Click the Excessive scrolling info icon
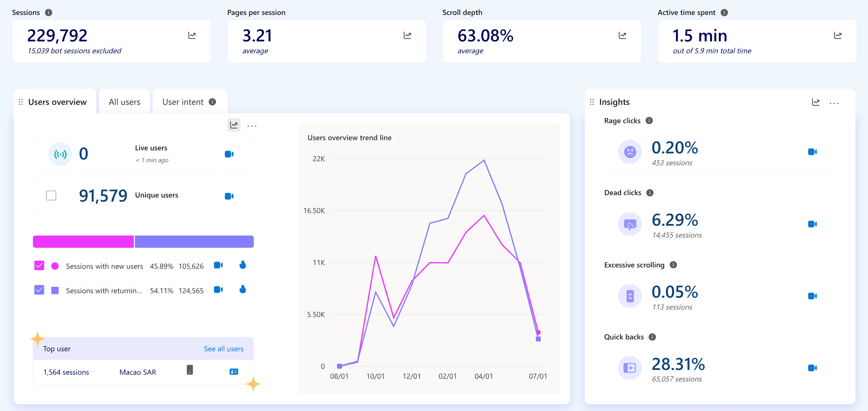The image size is (868, 411). (x=673, y=265)
